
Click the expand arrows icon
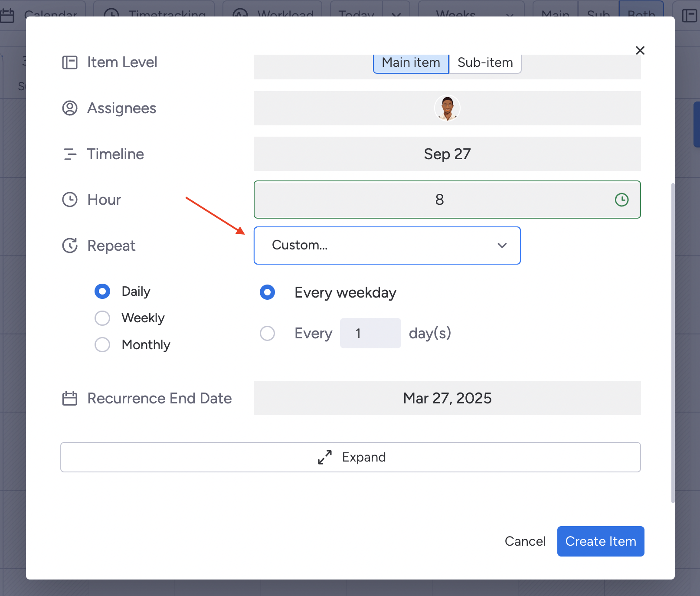pyautogui.click(x=325, y=457)
